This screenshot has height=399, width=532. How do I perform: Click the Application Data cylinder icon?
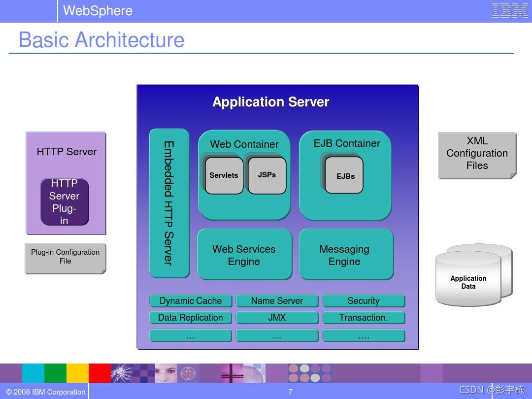pyautogui.click(x=474, y=274)
